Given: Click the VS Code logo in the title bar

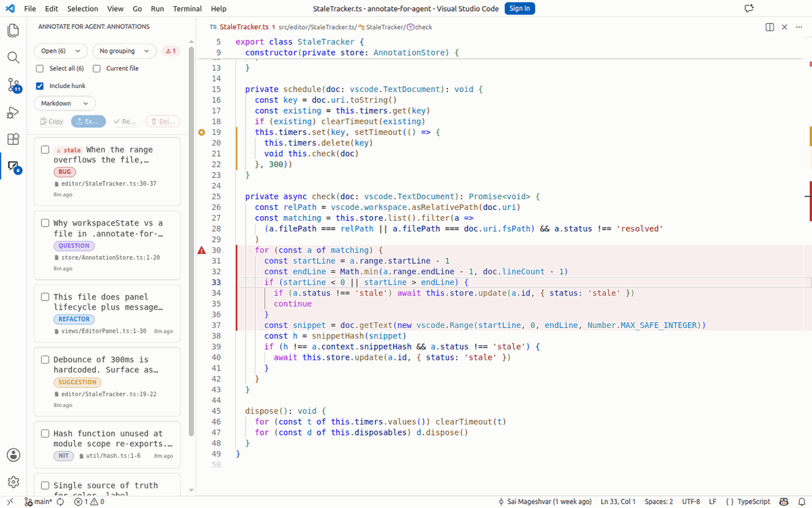Looking at the screenshot, I should 9,9.
